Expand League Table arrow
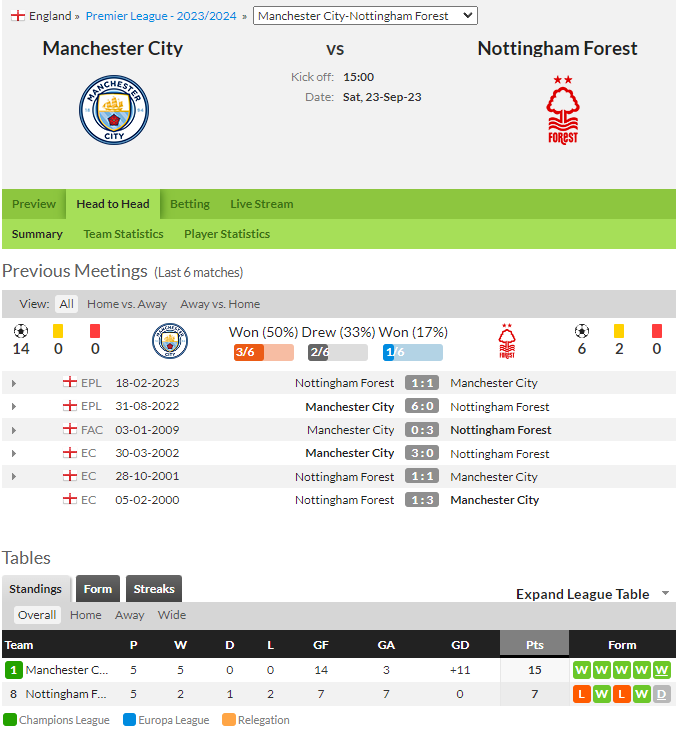Screen dimensions: 680x738 [665, 593]
